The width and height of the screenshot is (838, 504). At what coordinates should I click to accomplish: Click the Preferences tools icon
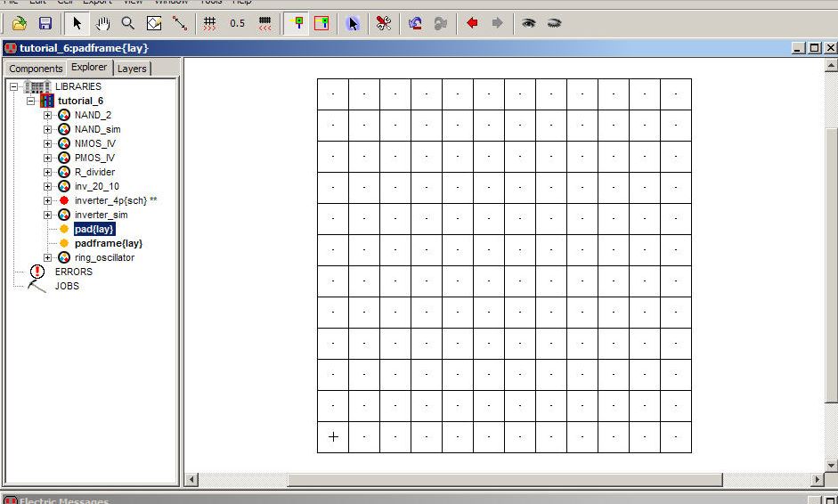pos(383,23)
